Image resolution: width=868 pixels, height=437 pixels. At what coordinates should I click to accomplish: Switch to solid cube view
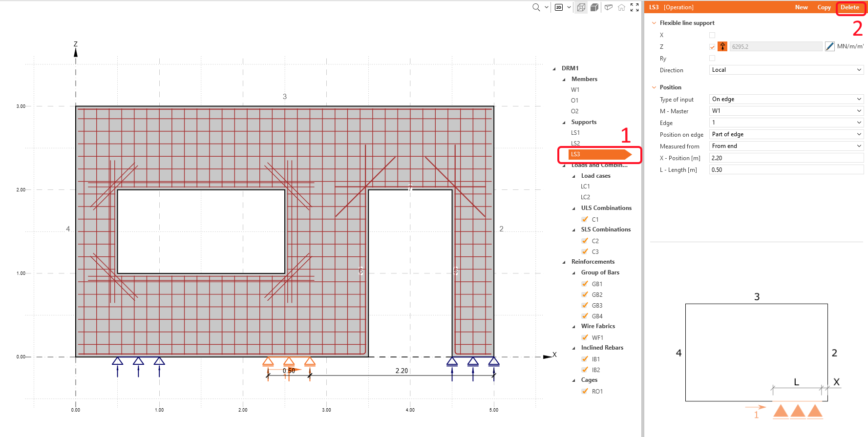tap(594, 7)
